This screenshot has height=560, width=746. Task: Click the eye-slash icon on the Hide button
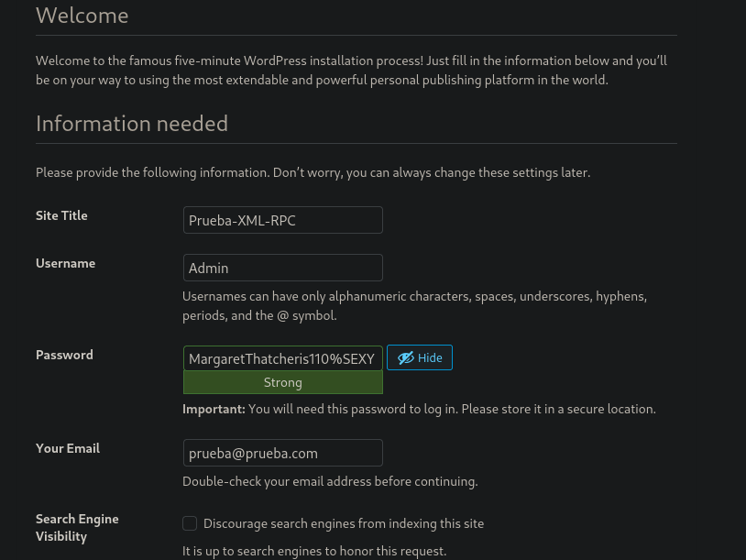[405, 358]
